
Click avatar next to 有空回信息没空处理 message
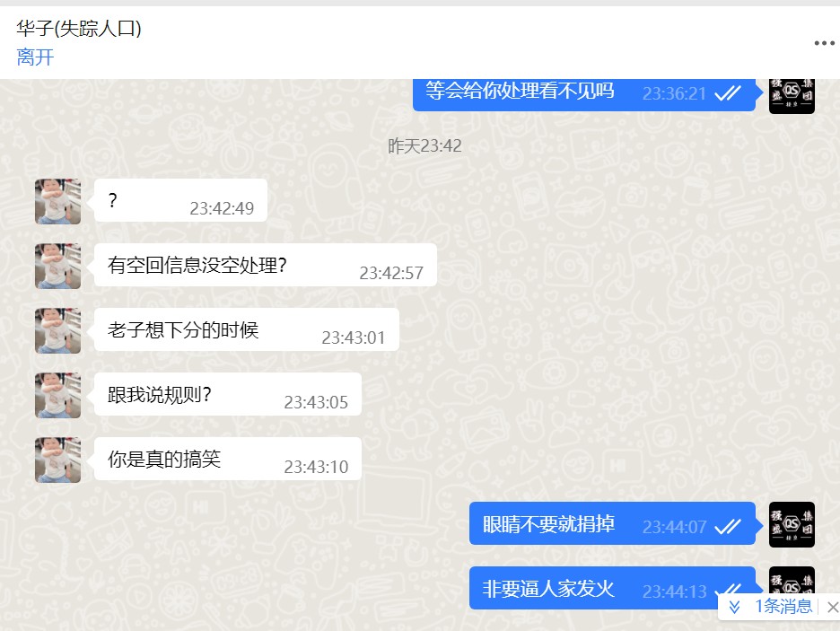(x=57, y=267)
